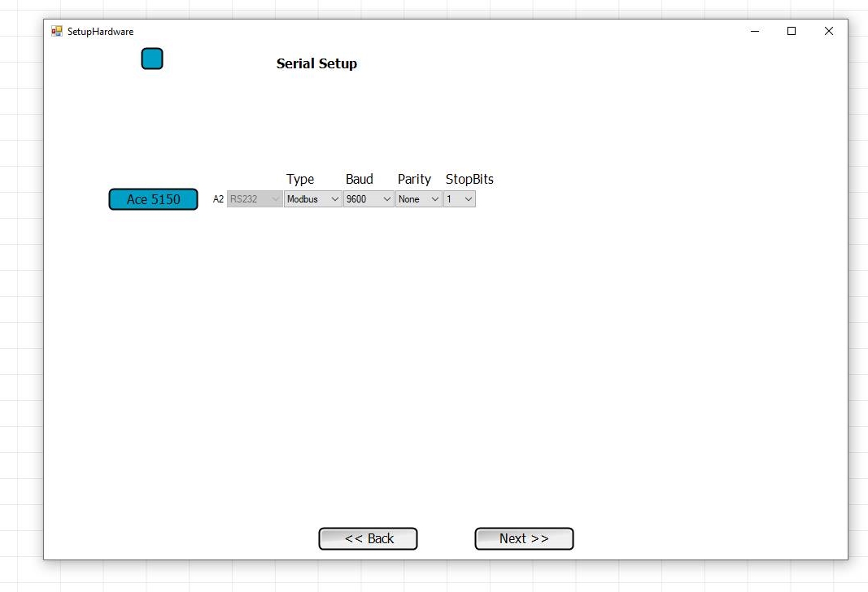This screenshot has width=868, height=592.
Task: Click the Parity column label
Action: [414, 179]
